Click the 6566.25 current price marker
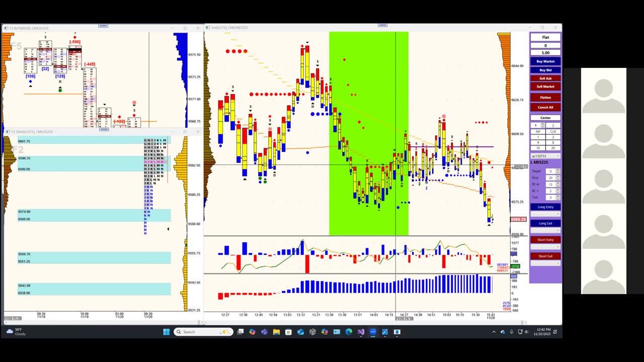This screenshot has height=362, width=644. (x=518, y=220)
